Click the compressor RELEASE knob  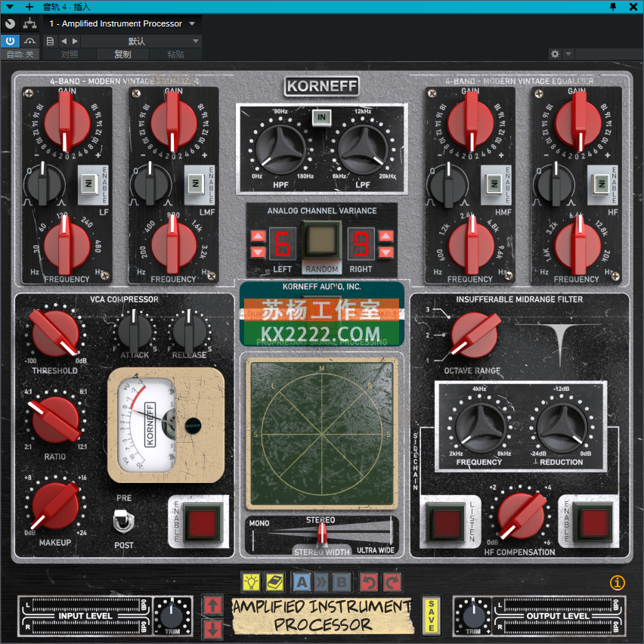click(x=189, y=331)
